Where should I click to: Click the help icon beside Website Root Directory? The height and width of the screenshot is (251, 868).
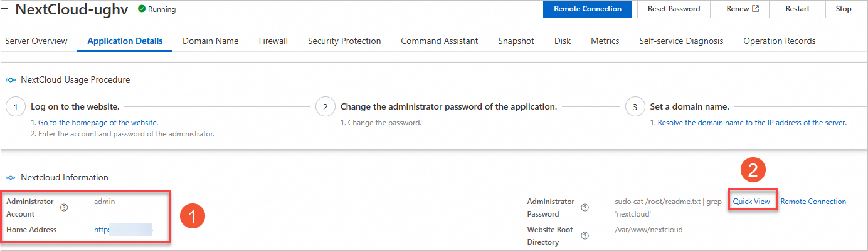click(x=585, y=236)
